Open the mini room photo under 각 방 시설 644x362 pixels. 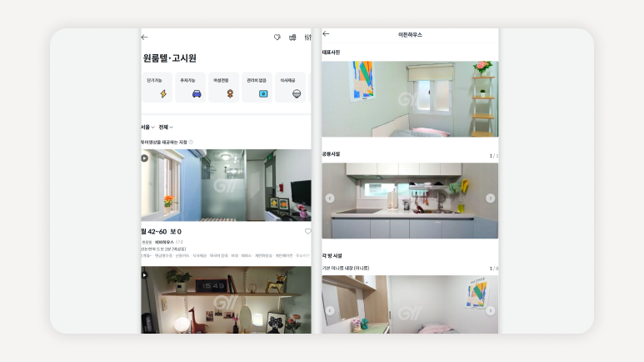[410, 304]
